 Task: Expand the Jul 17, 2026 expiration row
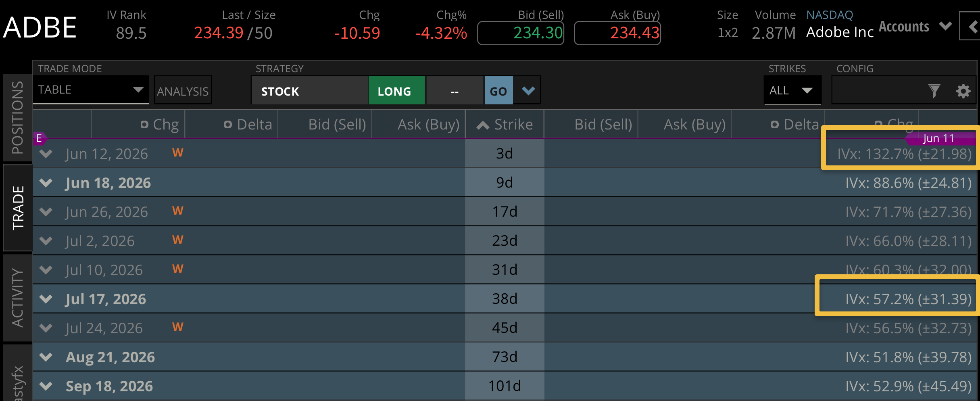(x=46, y=299)
